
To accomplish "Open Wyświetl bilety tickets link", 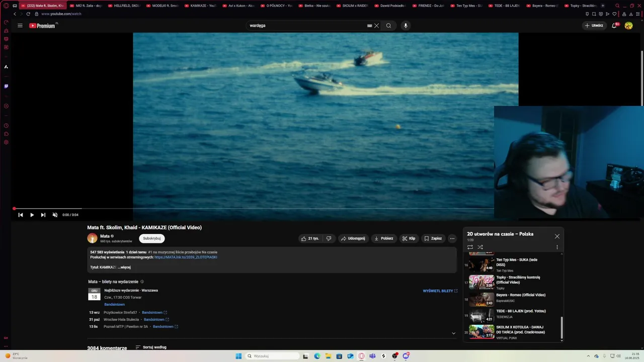I will (x=440, y=291).
